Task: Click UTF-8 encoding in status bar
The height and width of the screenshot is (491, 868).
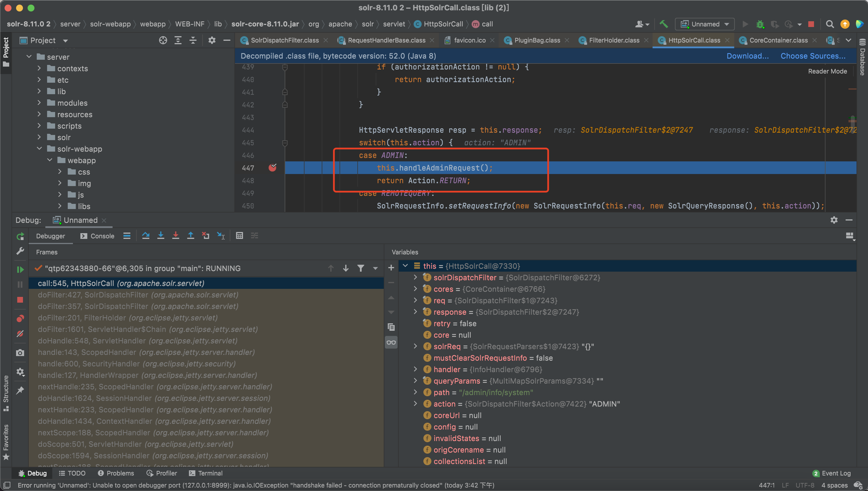Action: 805,485
